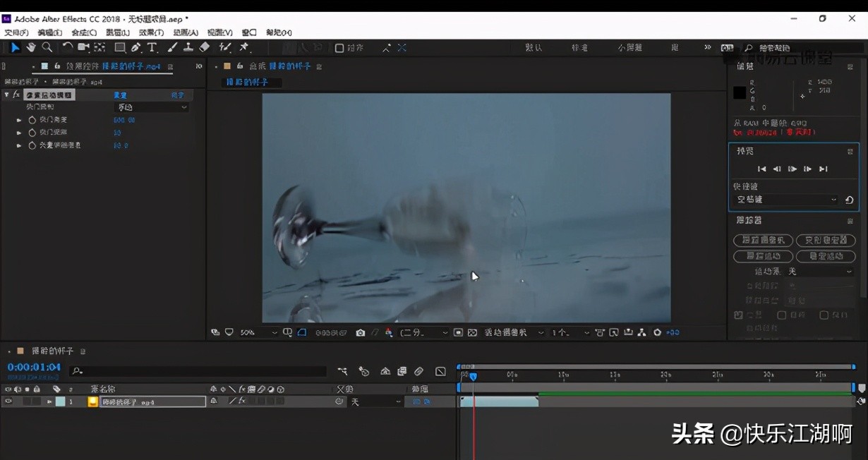
Task: Open the Composition menu in menu bar
Action: click(83, 32)
